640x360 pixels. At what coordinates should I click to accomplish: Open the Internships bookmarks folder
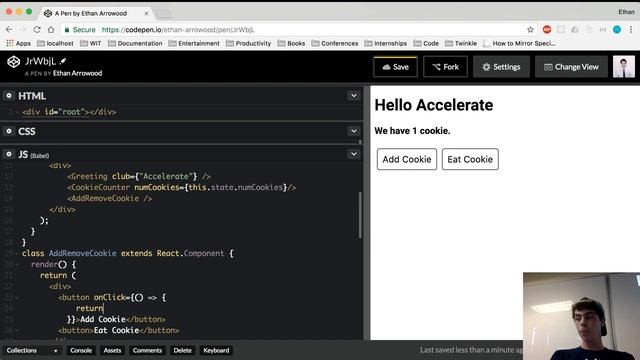tap(386, 43)
